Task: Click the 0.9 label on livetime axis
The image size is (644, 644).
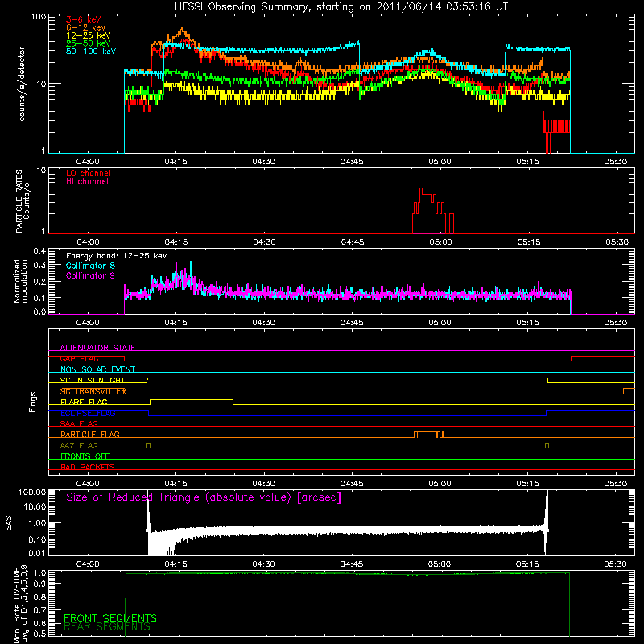Action: point(41,584)
